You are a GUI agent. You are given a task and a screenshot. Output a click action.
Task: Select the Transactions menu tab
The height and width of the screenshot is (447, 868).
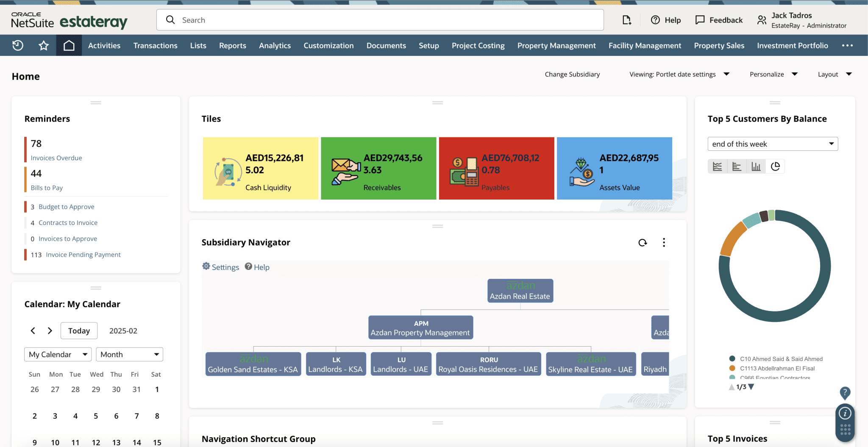click(x=155, y=45)
